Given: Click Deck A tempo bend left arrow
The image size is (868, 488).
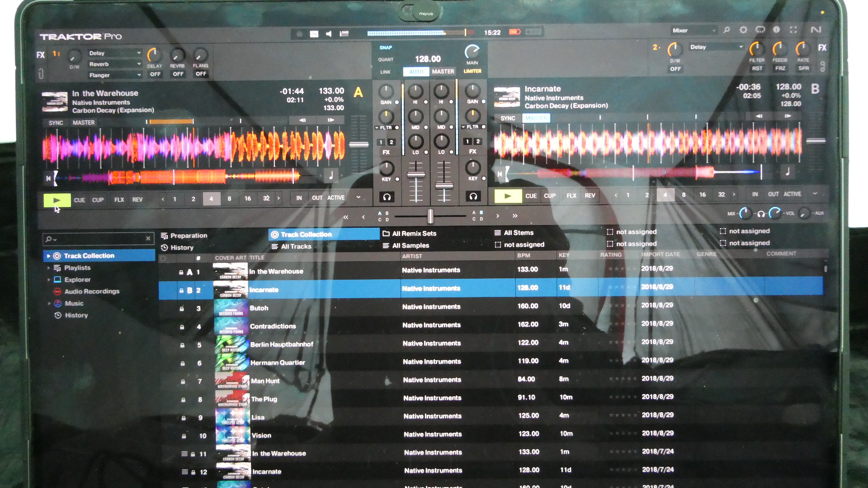Looking at the screenshot, I should click(x=302, y=120).
